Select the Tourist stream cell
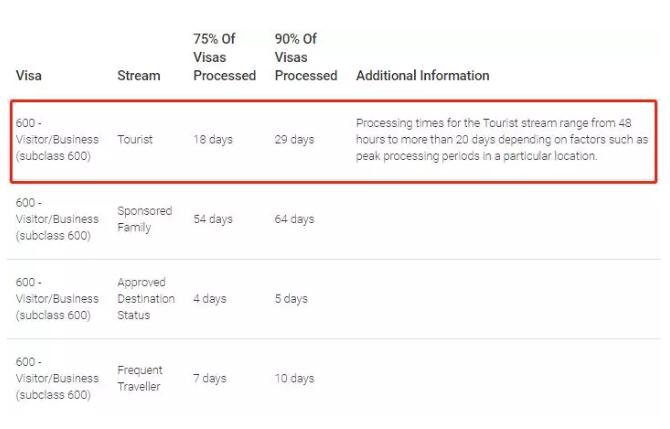The image size is (670, 429). coord(135,139)
